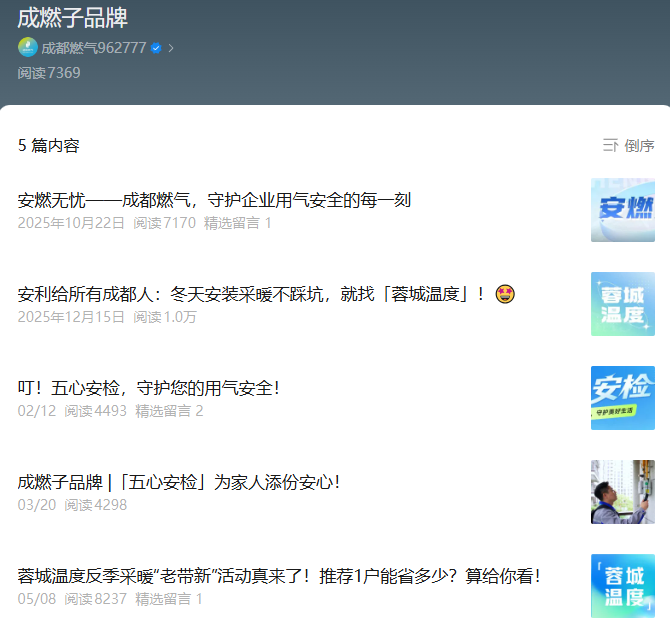Image resolution: width=670 pixels, height=633 pixels.
Task: Click the text 阅读1.0万
Action: tap(165, 317)
